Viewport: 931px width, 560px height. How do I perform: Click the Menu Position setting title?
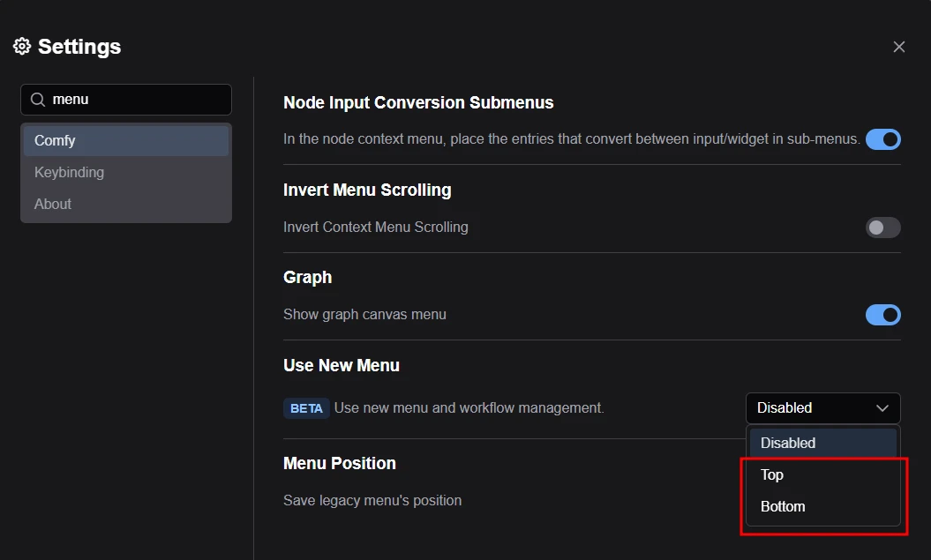340,464
